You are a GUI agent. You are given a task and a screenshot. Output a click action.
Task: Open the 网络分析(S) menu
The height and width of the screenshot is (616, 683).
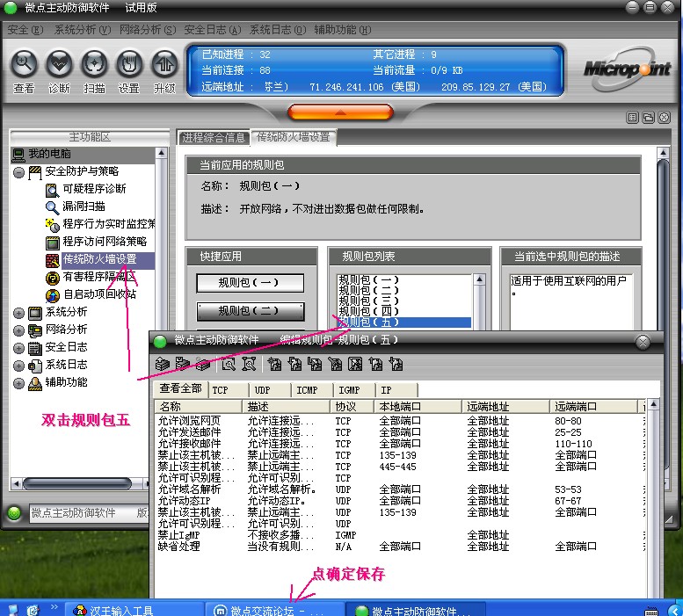[x=147, y=30]
